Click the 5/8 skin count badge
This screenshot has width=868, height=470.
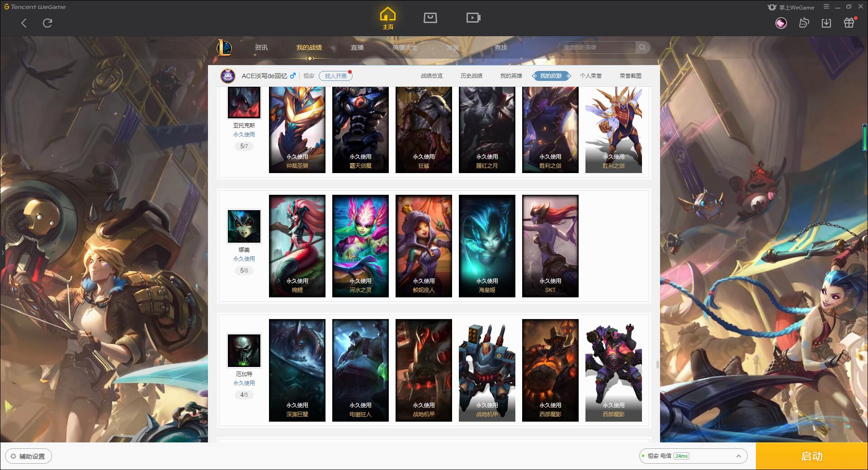click(244, 271)
